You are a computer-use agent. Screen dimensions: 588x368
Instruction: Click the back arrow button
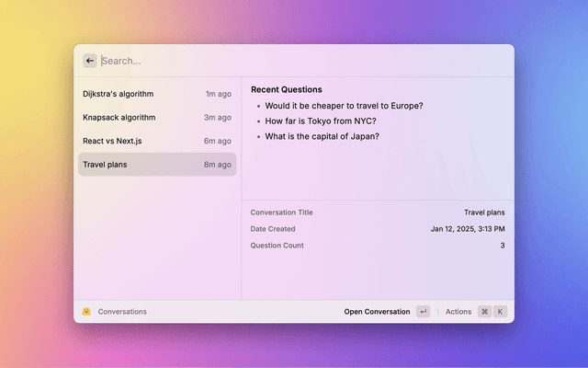[x=89, y=61]
